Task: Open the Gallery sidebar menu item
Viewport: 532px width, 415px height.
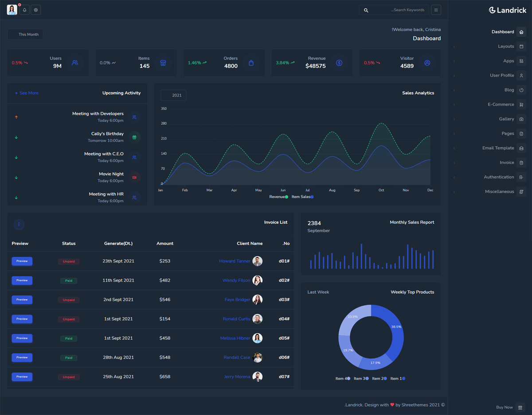Action: click(506, 119)
